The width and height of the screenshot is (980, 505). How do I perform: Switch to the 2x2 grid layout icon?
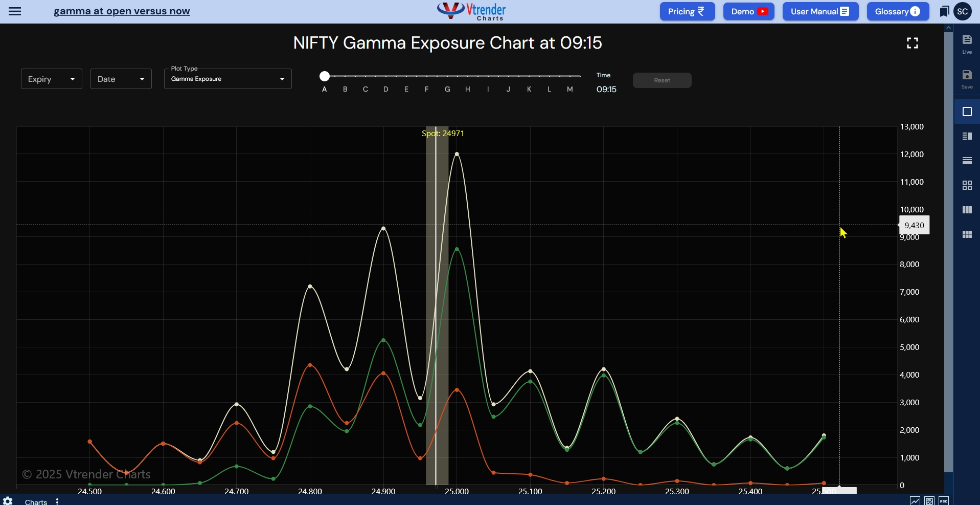967,185
